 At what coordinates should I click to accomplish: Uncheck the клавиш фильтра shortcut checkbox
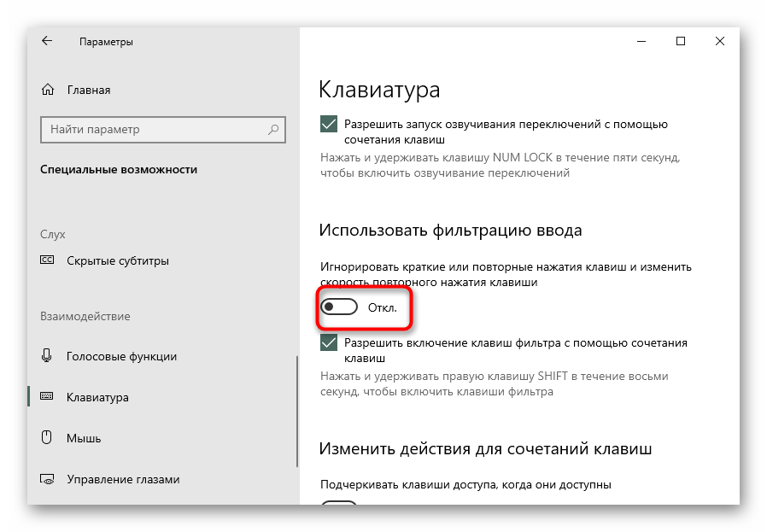click(329, 342)
